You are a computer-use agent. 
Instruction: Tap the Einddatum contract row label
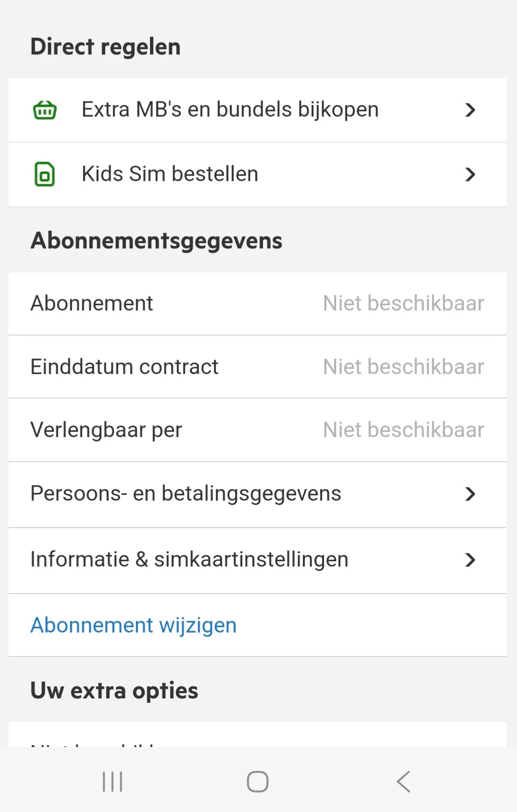point(124,367)
